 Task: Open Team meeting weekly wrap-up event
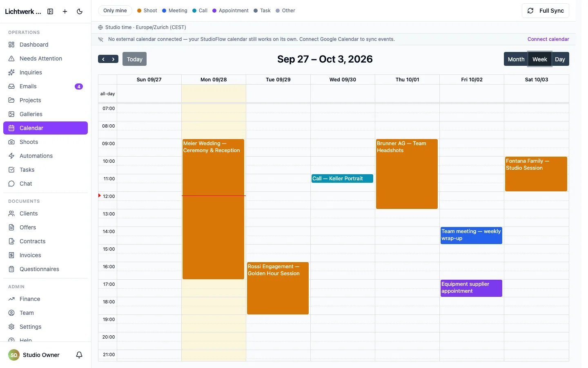click(471, 236)
